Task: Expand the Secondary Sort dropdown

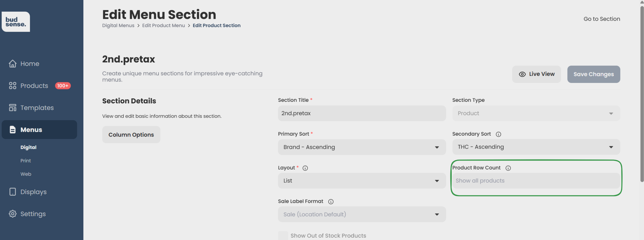Action: coord(536,147)
